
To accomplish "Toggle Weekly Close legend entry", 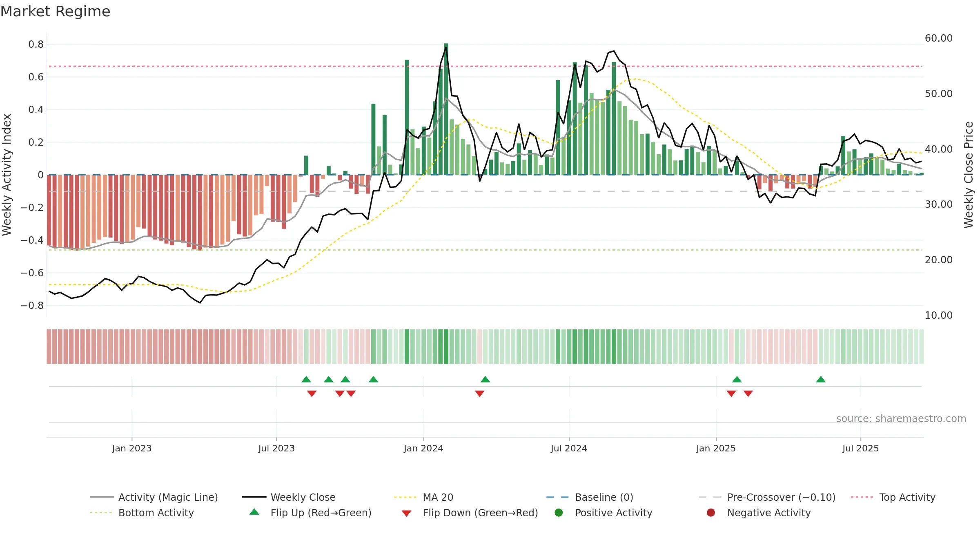I will point(289,497).
